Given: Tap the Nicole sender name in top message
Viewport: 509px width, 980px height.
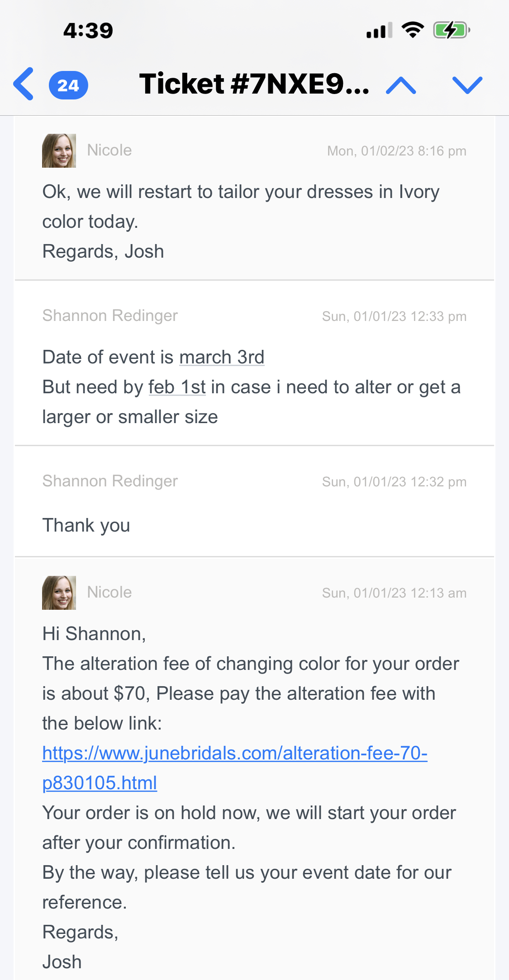Looking at the screenshot, I should point(109,150).
